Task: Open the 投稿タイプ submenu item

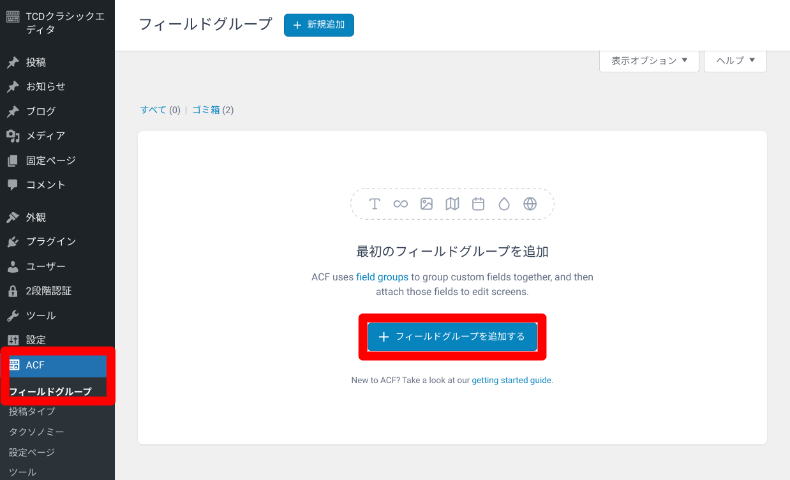Action: pos(32,412)
